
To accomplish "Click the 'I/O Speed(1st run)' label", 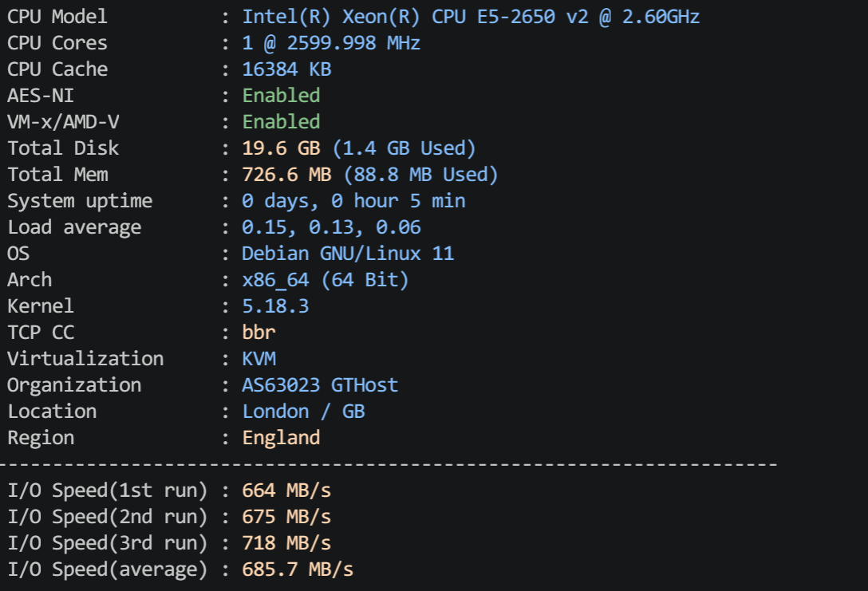I will point(108,491).
